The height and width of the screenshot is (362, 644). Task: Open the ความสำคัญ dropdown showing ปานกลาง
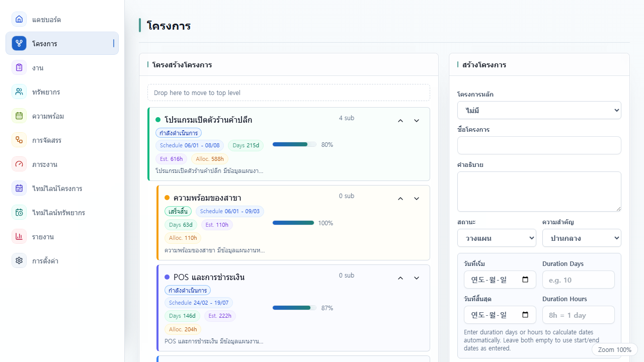click(x=582, y=238)
